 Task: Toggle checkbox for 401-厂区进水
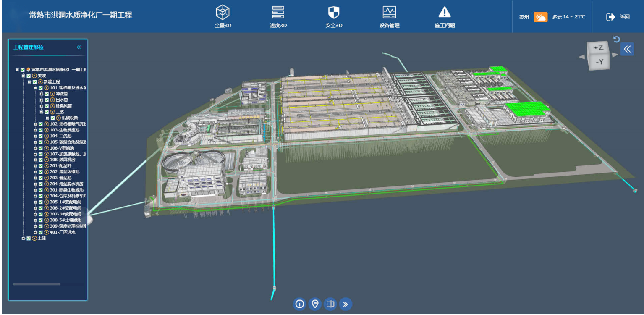41,232
